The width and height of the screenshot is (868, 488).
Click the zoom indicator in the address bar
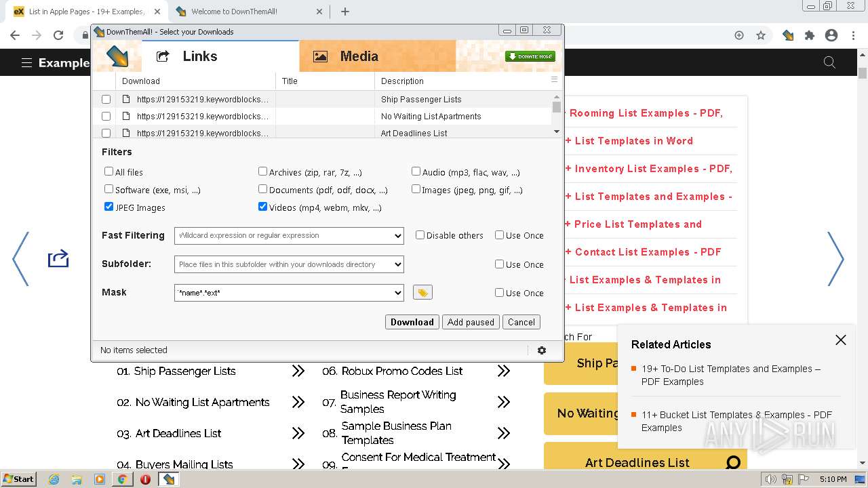point(739,35)
